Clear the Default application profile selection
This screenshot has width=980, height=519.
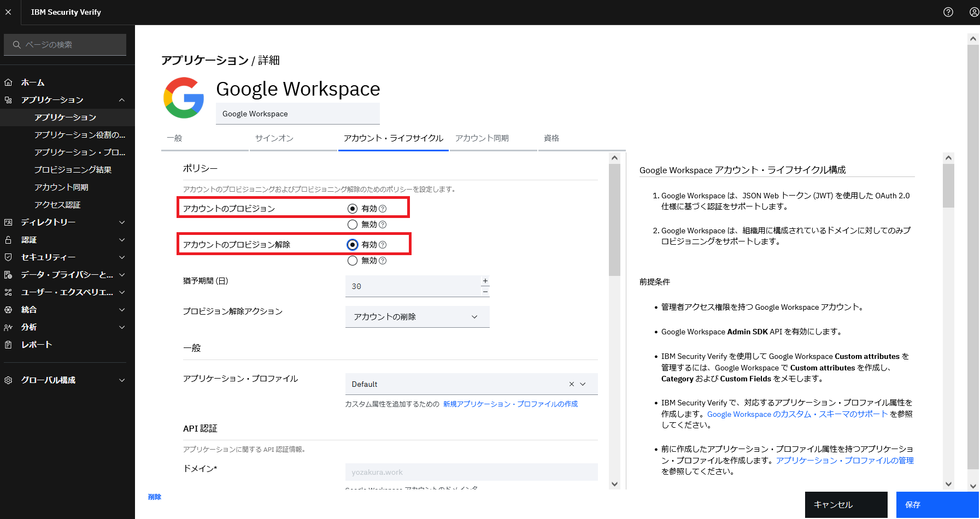tap(572, 384)
